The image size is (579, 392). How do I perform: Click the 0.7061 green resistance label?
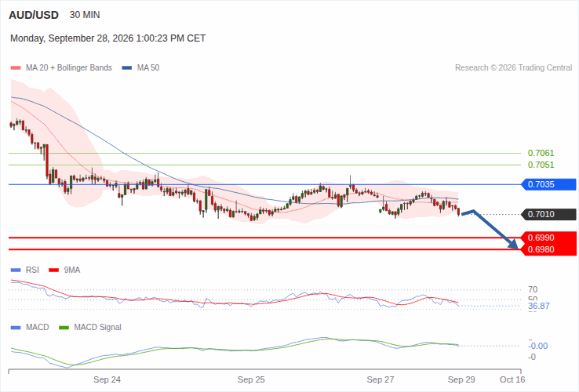[x=541, y=153]
